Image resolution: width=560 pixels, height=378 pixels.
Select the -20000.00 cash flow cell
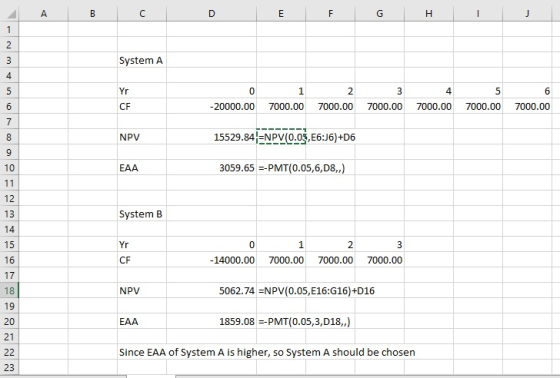(211, 106)
